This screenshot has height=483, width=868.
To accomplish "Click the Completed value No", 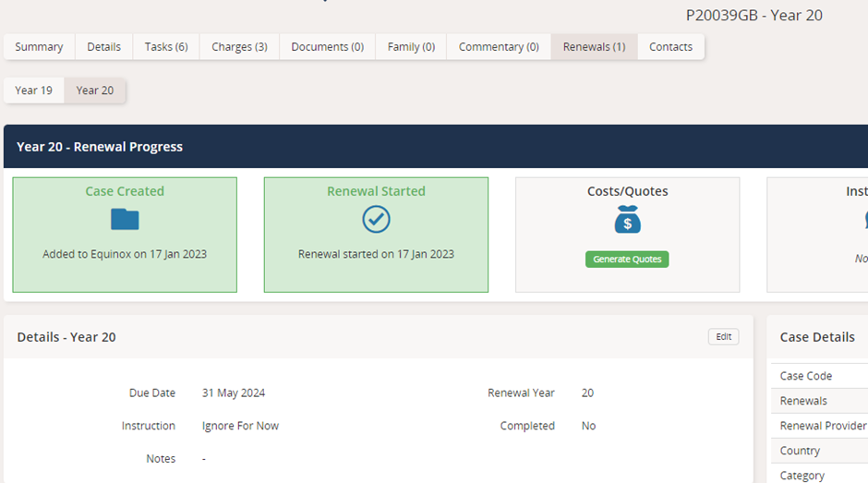I will click(x=588, y=426).
